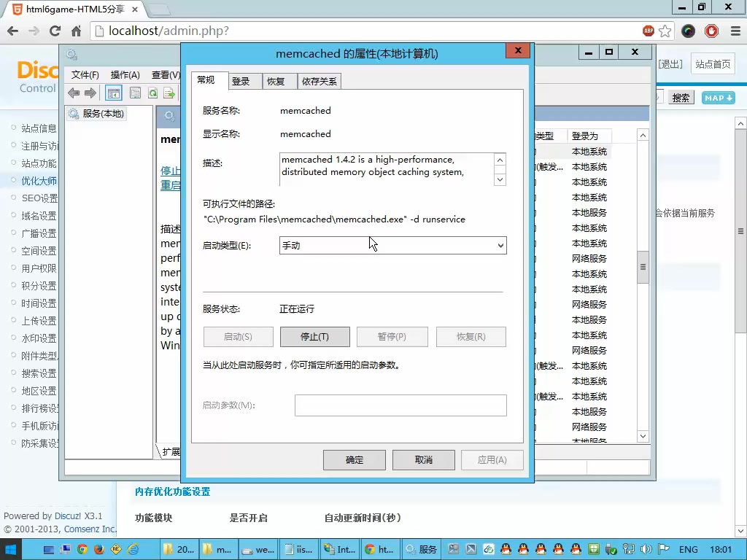The image size is (747, 560).
Task: Close the html6game Chrome tab
Action: pos(135,9)
